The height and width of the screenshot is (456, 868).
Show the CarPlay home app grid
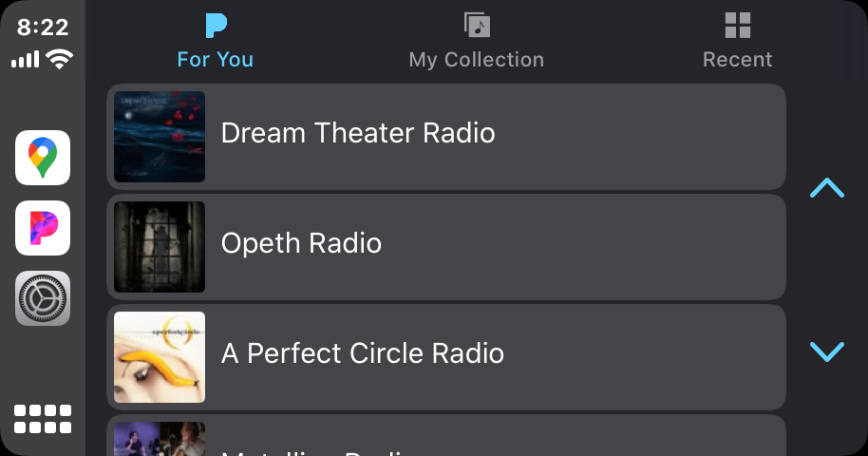[x=43, y=419]
